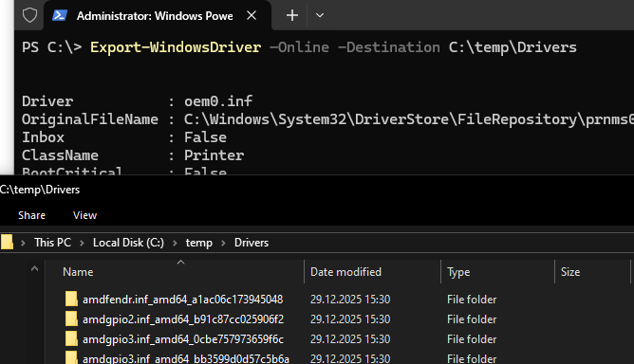Click the Export-WindowsDriver command text
Screen dimensions: 634x364
point(176,47)
